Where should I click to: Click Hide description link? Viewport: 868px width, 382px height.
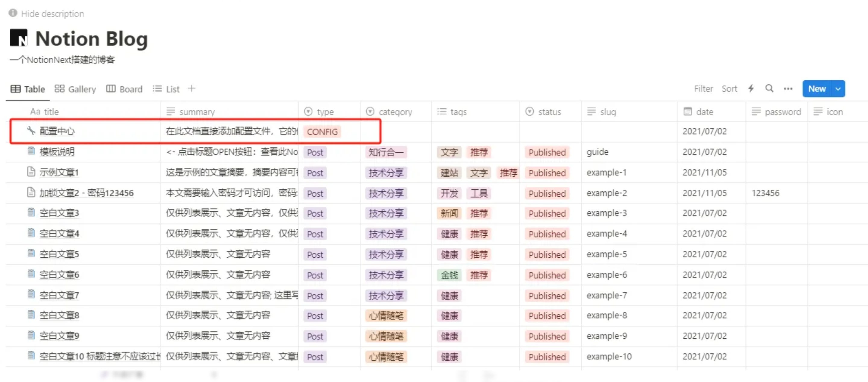pos(52,14)
